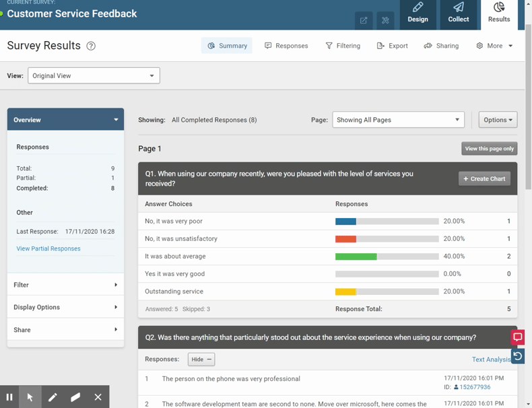Click View Partial Responses link
532x408 pixels.
pyautogui.click(x=48, y=248)
